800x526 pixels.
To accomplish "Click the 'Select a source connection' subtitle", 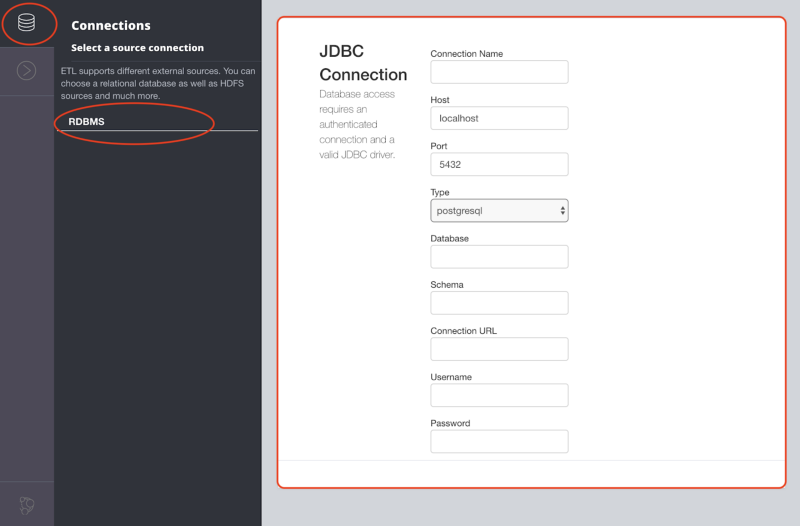I will (137, 47).
